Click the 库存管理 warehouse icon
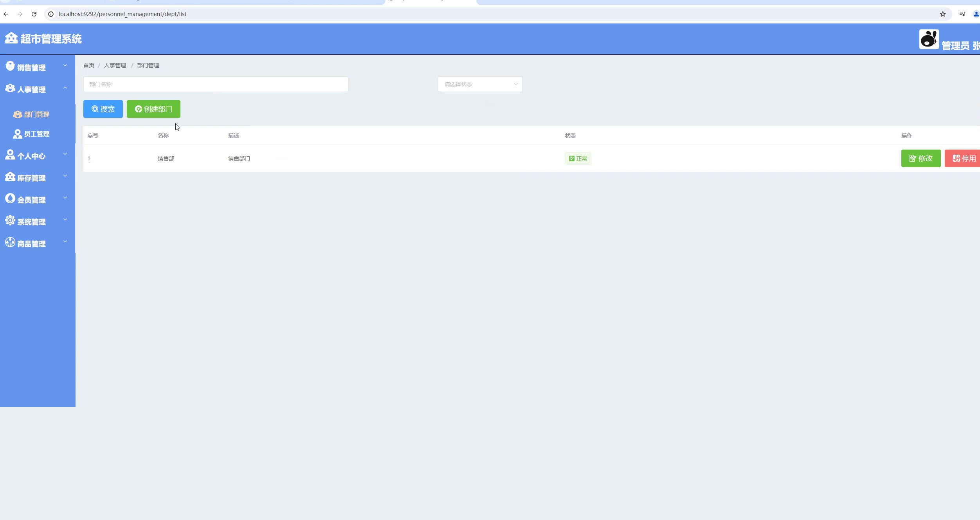 [x=10, y=177]
